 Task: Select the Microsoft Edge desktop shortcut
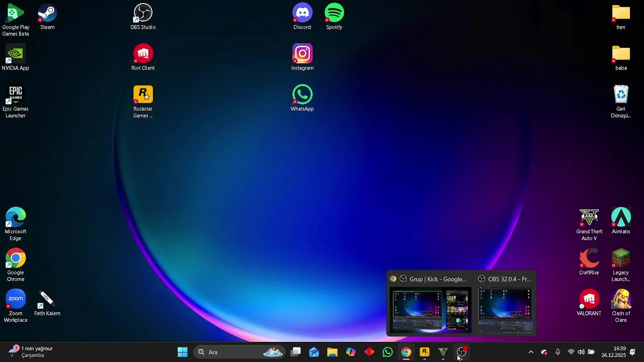click(x=16, y=225)
